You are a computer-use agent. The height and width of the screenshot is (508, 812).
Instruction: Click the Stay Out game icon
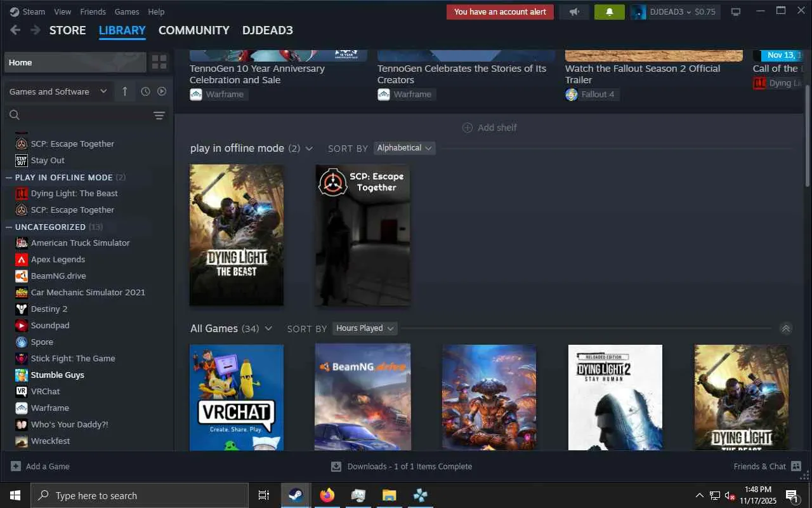pos(22,160)
